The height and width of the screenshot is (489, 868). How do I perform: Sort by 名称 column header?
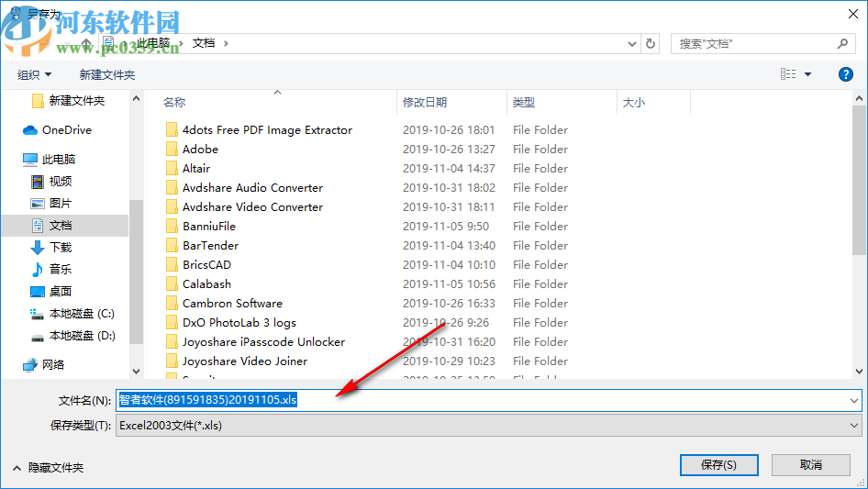click(174, 103)
